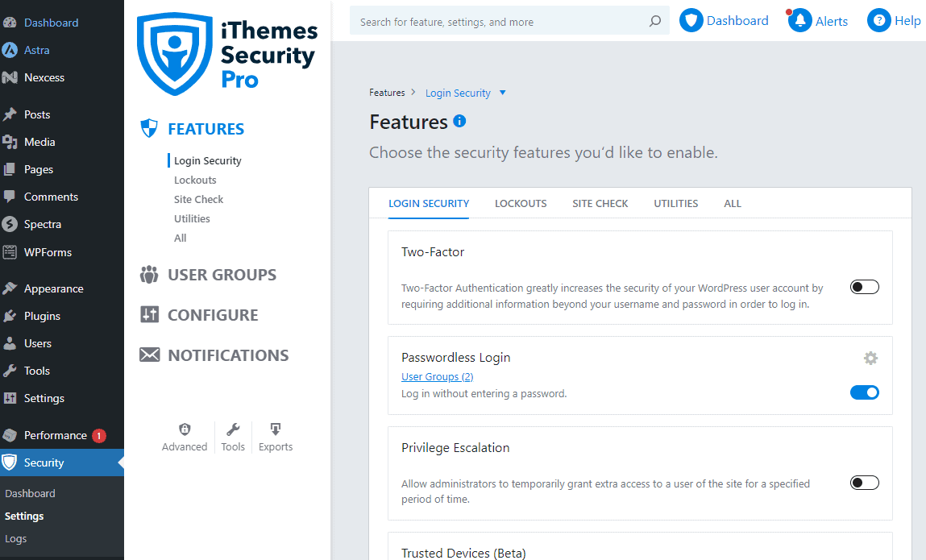This screenshot has width=926, height=560.
Task: Switch to the LOCKOUTS tab
Action: [520, 203]
